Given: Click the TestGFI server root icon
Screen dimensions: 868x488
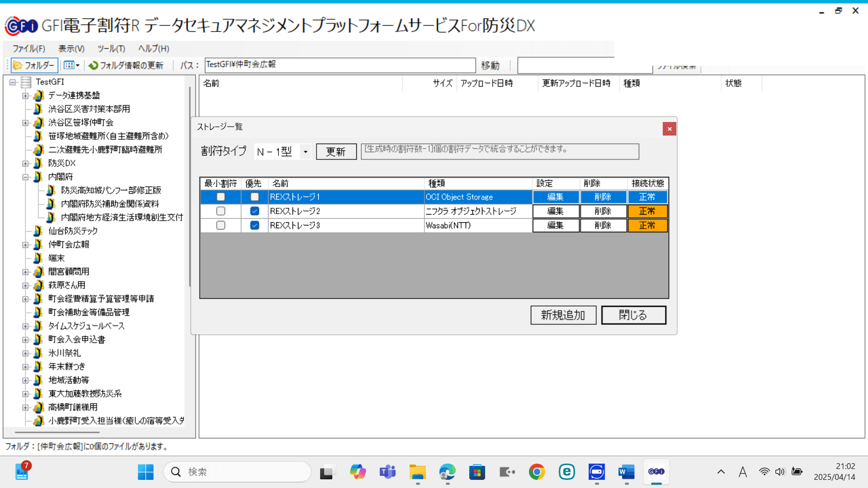Looking at the screenshot, I should pos(26,82).
